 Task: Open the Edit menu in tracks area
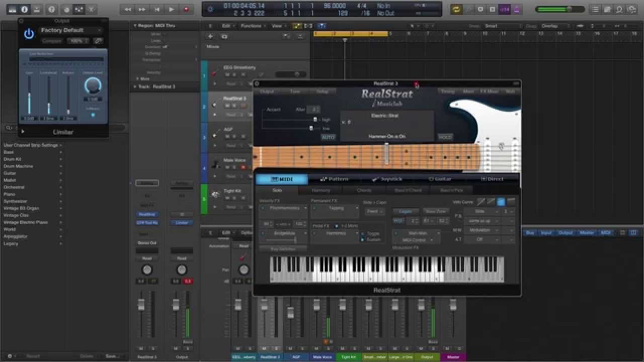228,26
